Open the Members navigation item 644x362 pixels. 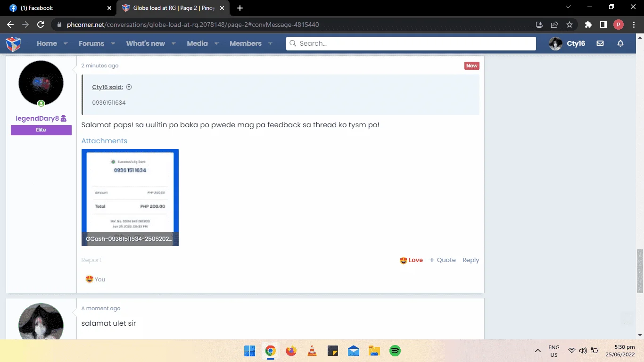point(246,43)
